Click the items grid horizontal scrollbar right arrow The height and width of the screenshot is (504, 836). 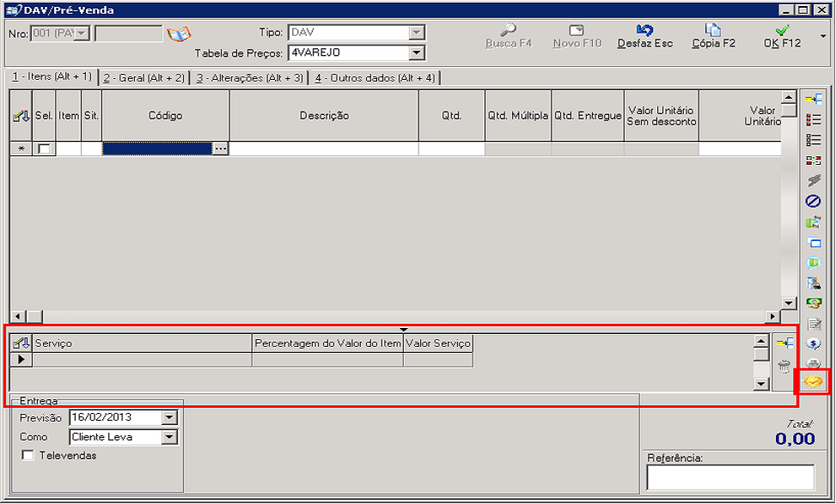[x=772, y=317]
